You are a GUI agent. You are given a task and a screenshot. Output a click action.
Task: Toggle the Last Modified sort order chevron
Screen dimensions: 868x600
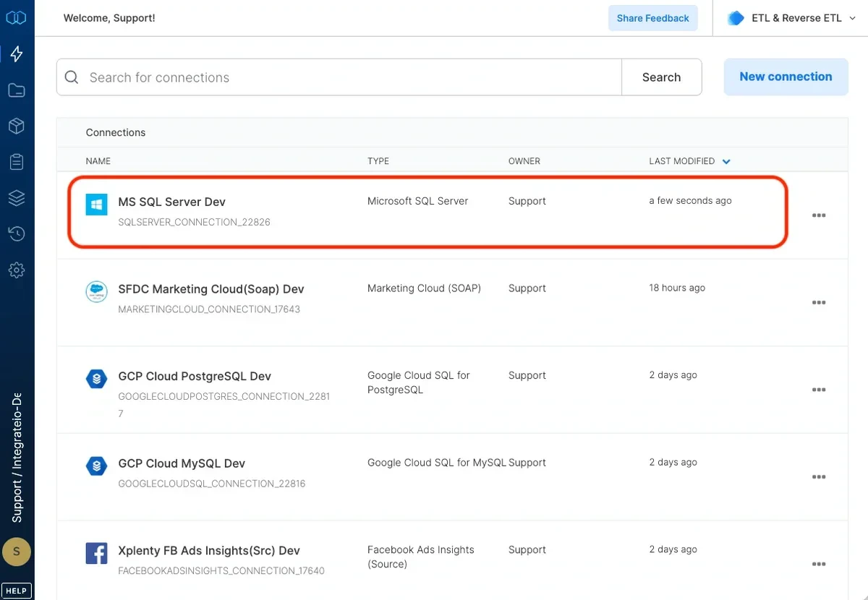click(x=726, y=161)
